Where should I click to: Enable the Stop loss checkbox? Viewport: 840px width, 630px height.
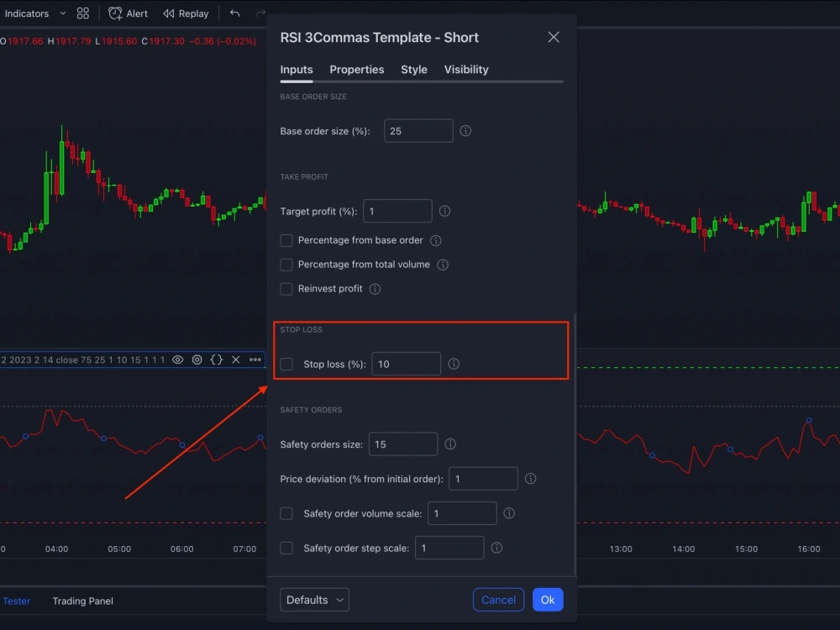click(x=286, y=365)
